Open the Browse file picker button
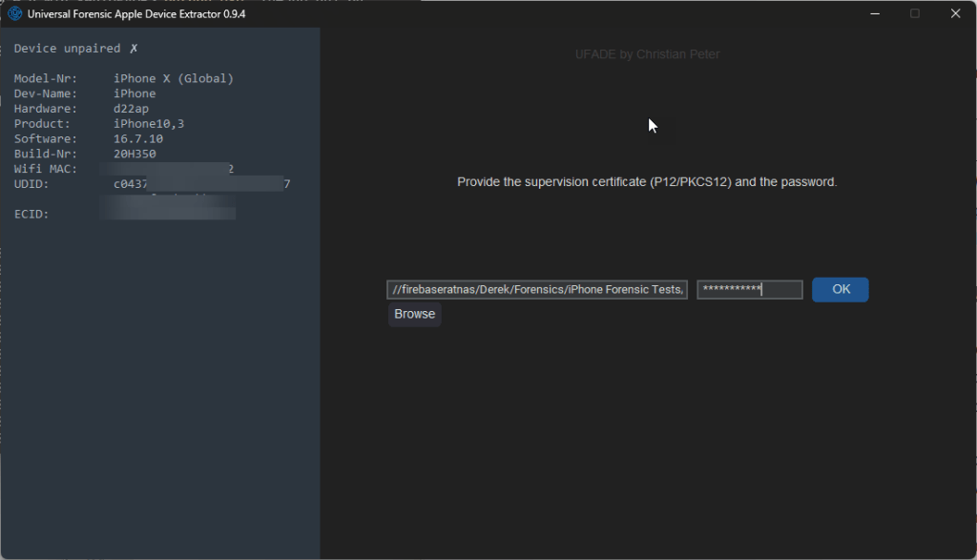This screenshot has height=560, width=977. click(414, 314)
